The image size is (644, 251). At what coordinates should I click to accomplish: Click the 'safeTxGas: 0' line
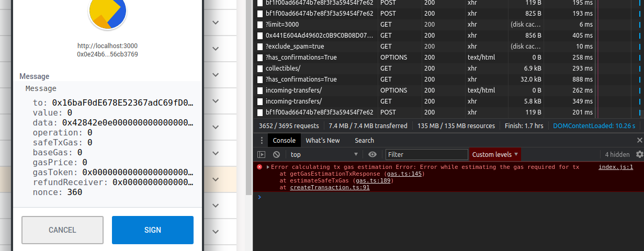63,143
